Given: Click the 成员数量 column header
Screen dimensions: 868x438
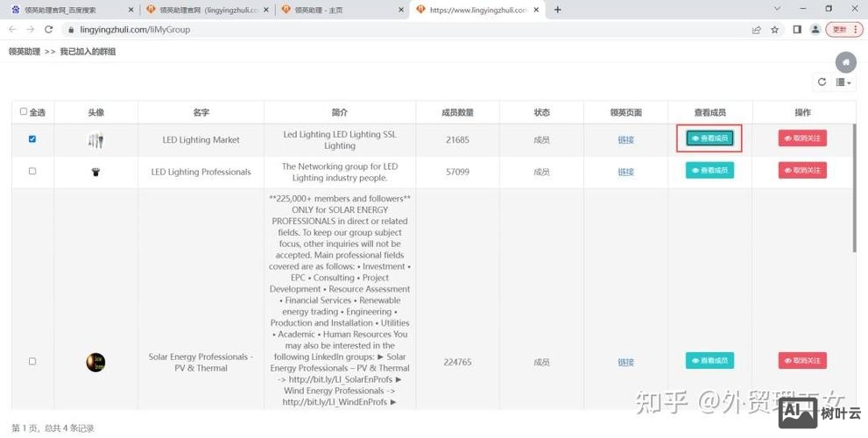Looking at the screenshot, I should (457, 112).
